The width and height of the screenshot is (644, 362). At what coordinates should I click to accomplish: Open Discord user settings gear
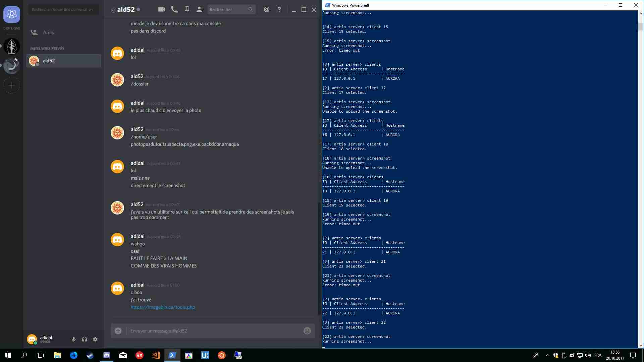(x=95, y=339)
